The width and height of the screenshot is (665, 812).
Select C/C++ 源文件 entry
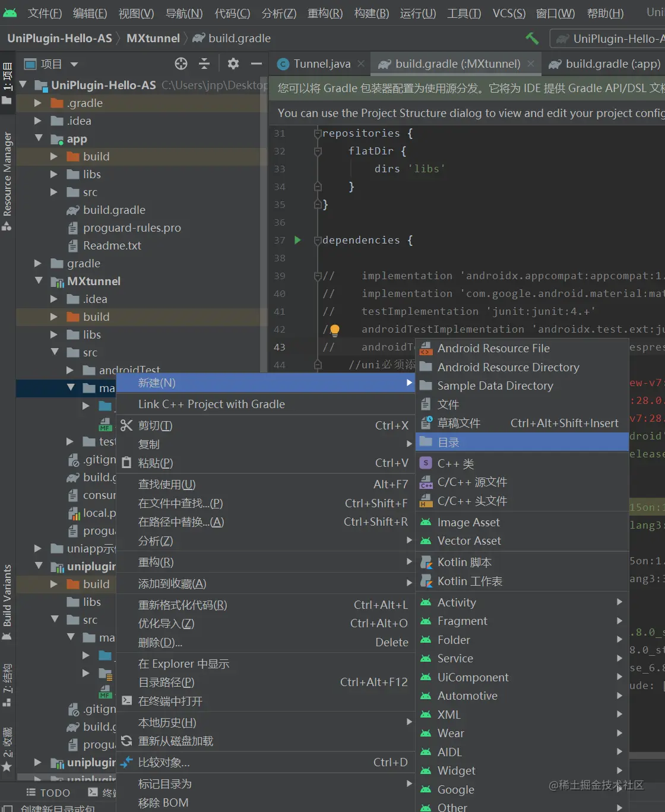point(522,482)
